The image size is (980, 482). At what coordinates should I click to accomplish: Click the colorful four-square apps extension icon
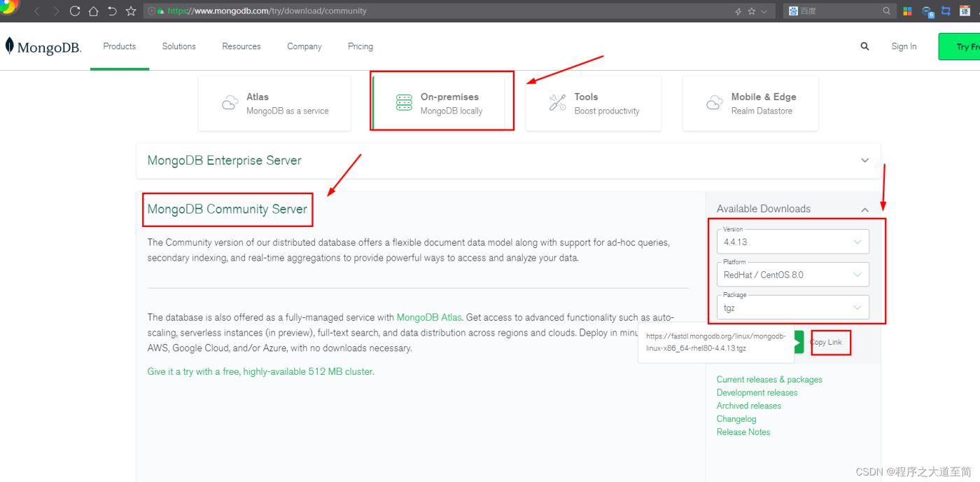coord(907,11)
